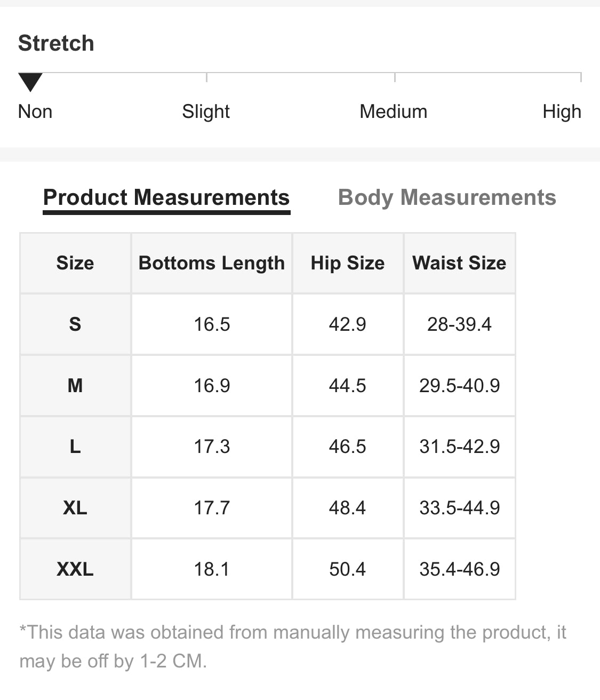Click the Bottoms Length column header
Screen dimensions: 600x700
click(212, 263)
